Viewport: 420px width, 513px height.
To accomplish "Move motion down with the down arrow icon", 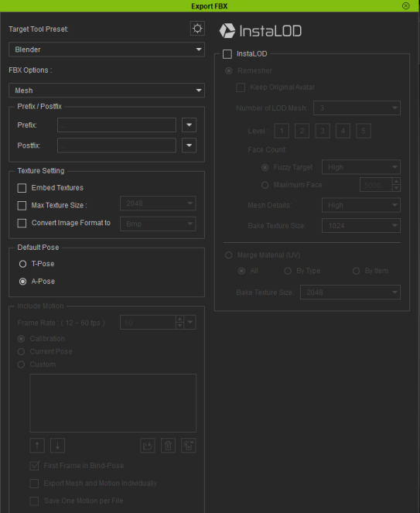I will [x=57, y=446].
